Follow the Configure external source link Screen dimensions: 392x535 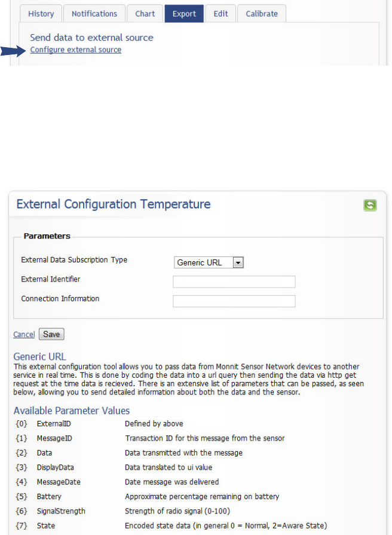[x=76, y=50]
